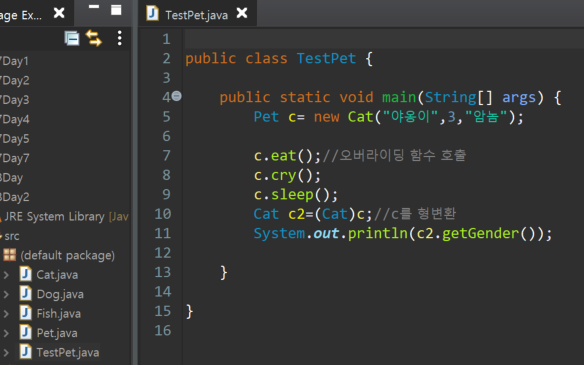584x365 pixels.
Task: Select the Day4 project
Action: [15, 119]
